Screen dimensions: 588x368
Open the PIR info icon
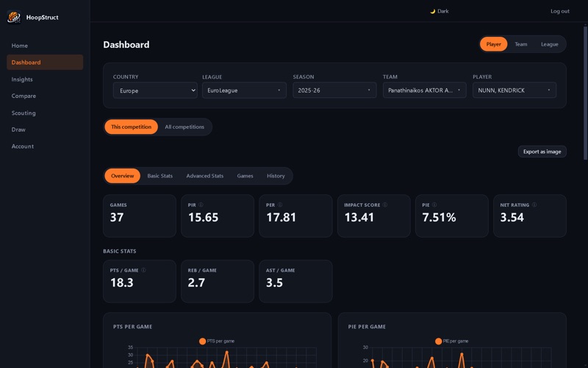[201, 205]
